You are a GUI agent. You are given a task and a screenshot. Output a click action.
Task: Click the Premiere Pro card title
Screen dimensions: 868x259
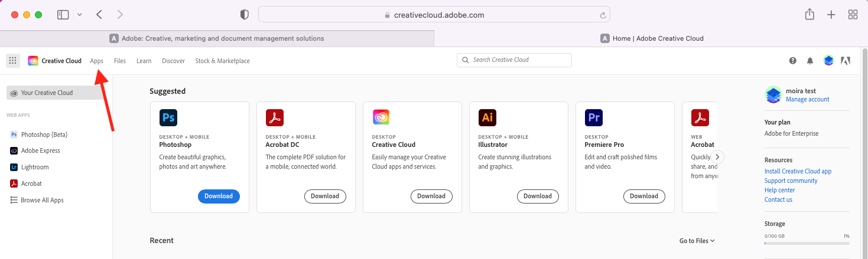click(604, 145)
